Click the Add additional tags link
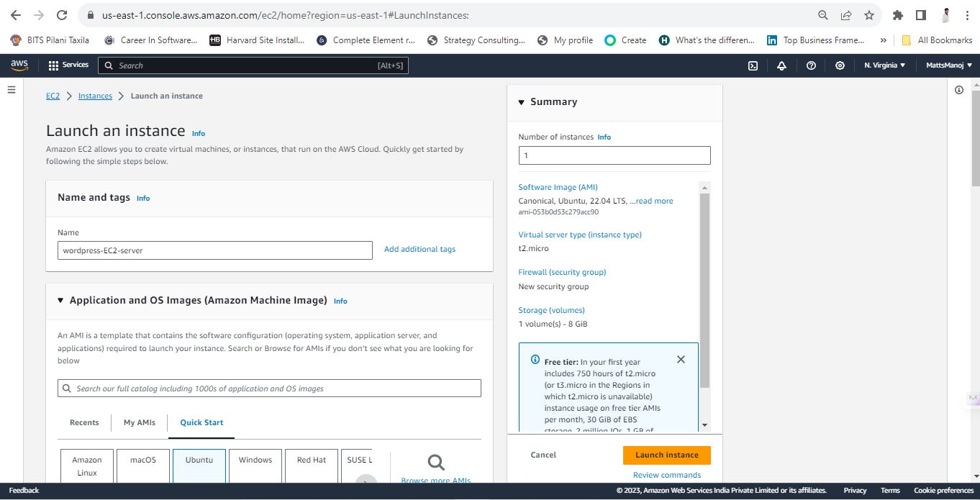The height and width of the screenshot is (500, 980). click(419, 249)
